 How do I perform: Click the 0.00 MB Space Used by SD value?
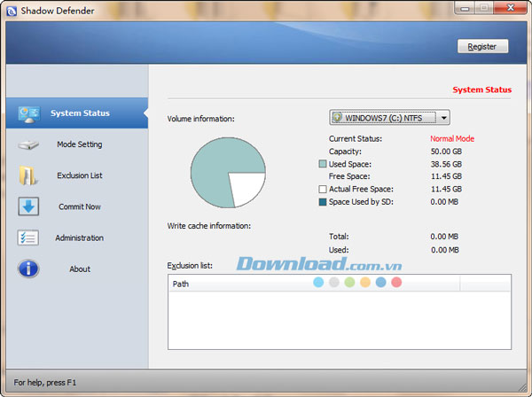pyautogui.click(x=444, y=202)
